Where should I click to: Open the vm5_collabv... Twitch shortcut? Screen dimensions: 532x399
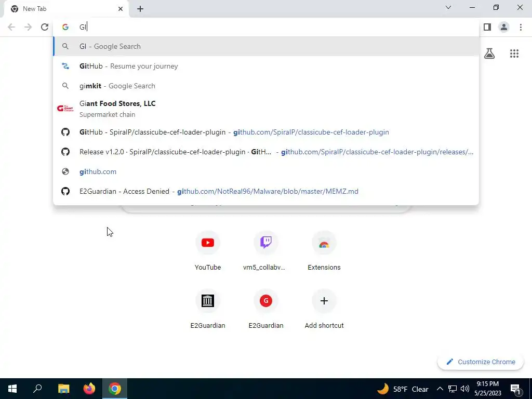tap(265, 251)
